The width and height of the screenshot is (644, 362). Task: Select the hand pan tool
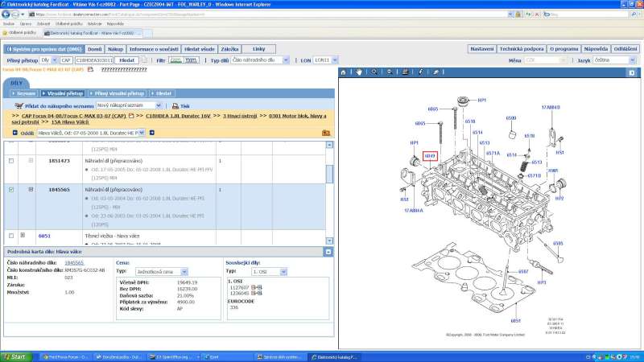click(360, 72)
